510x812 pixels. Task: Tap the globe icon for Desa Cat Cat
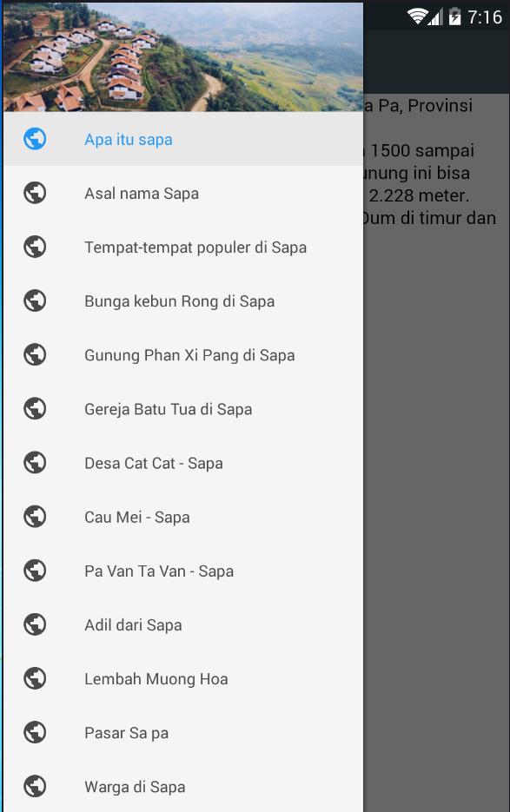35,462
